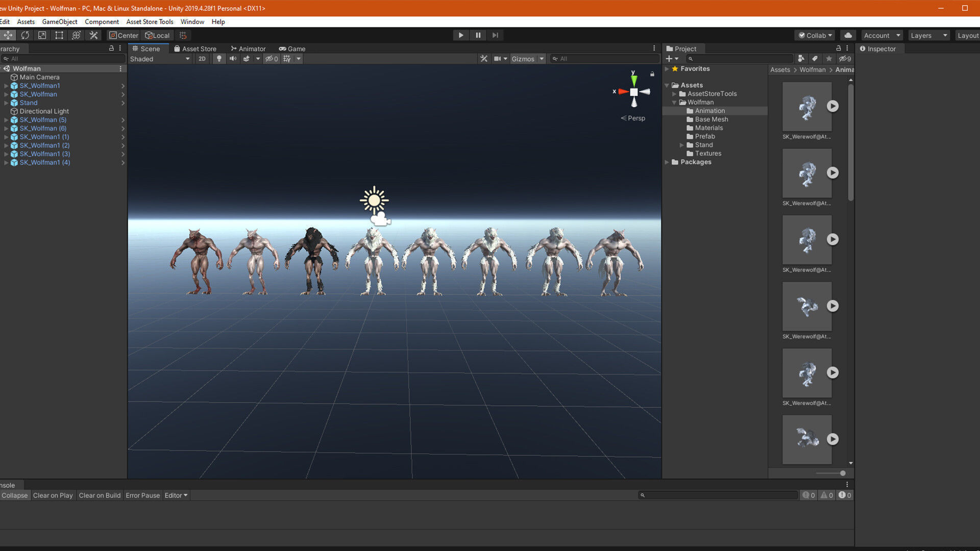Screen dimensions: 980x551
Task: Expand the Stand folder in Project
Action: (x=681, y=145)
